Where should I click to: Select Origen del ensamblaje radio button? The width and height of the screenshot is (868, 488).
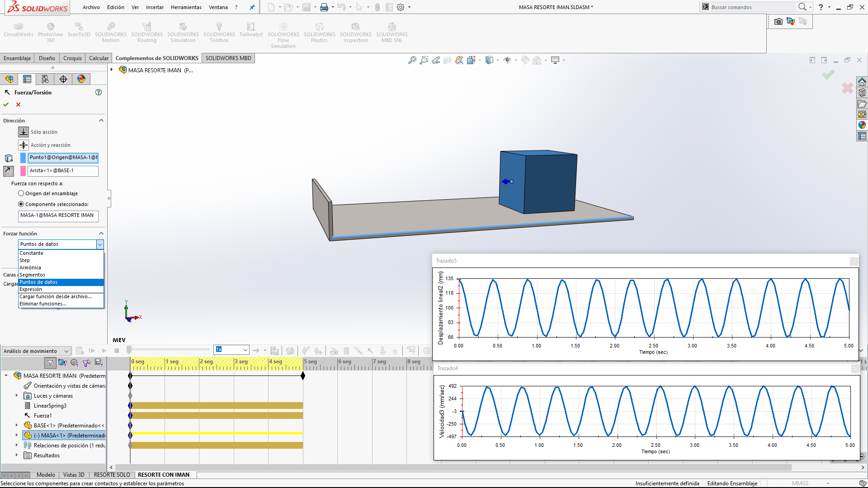[x=21, y=193]
